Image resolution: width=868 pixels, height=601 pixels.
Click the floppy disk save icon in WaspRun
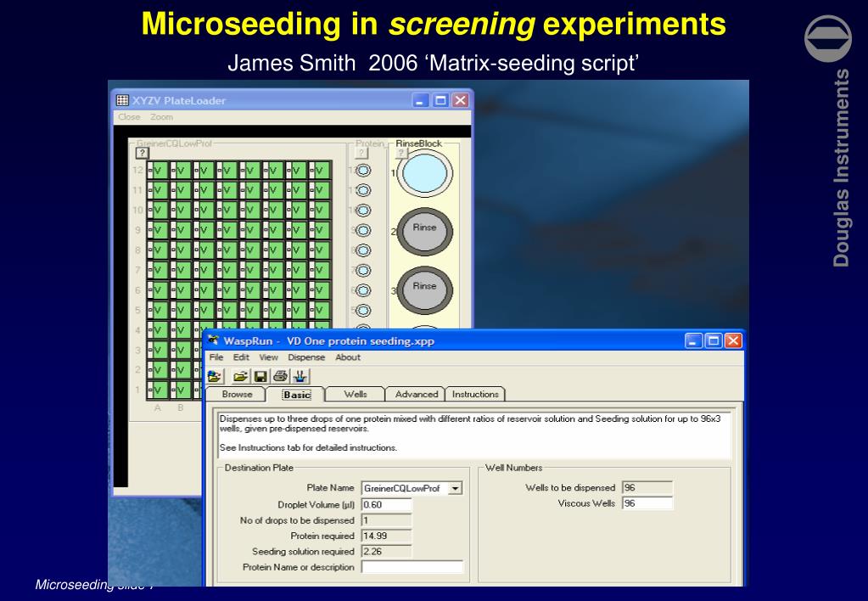coord(260,377)
